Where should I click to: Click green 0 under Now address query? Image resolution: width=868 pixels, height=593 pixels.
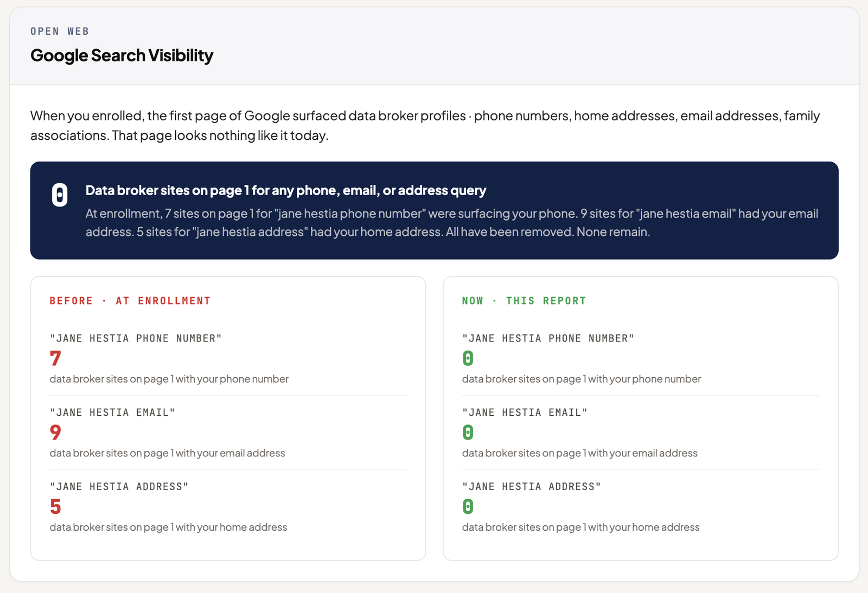468,507
